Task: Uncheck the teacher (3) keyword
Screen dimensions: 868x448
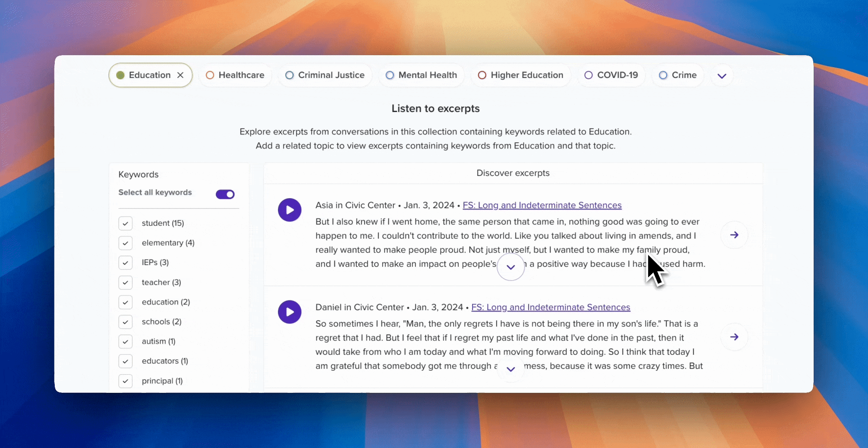Action: coord(125,282)
